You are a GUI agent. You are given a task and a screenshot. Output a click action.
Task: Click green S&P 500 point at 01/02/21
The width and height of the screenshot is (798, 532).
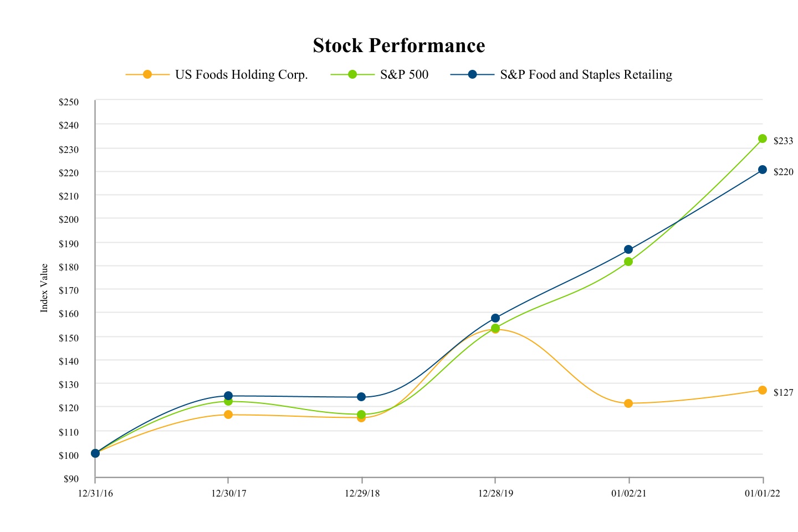(x=628, y=262)
